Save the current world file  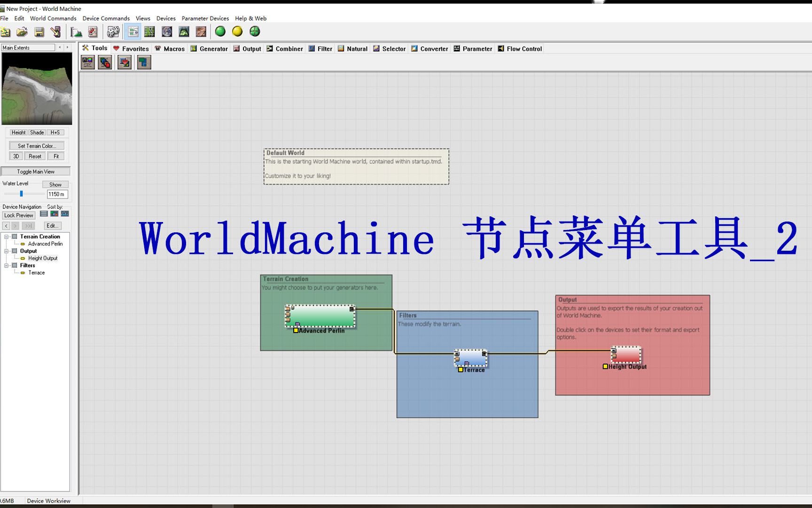[x=39, y=32]
